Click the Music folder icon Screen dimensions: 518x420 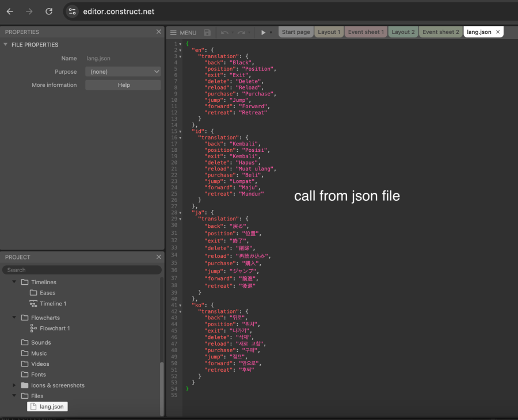coord(25,353)
